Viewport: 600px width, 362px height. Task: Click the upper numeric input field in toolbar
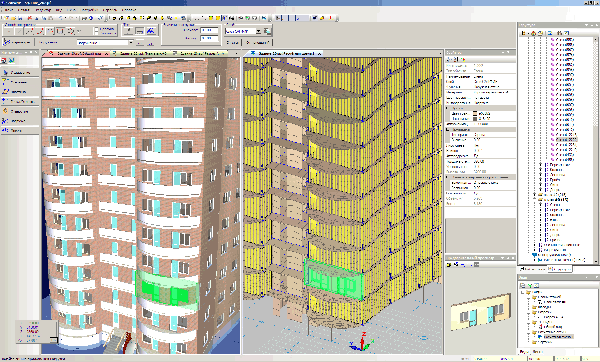point(209,30)
